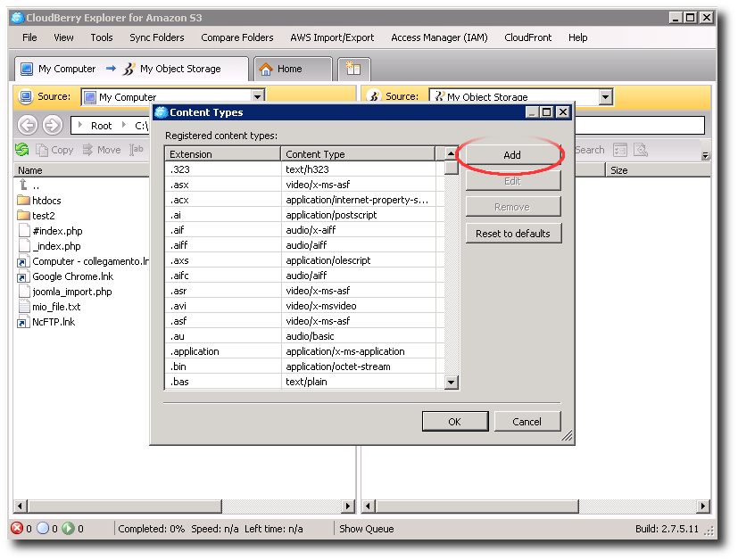Open a new tab with the tab icon

(x=353, y=69)
